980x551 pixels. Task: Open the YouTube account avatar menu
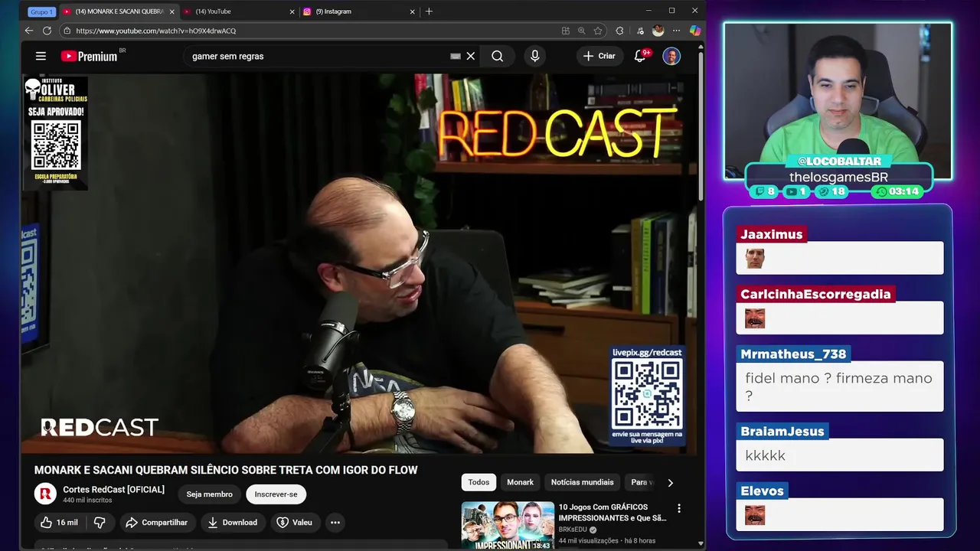pyautogui.click(x=671, y=56)
